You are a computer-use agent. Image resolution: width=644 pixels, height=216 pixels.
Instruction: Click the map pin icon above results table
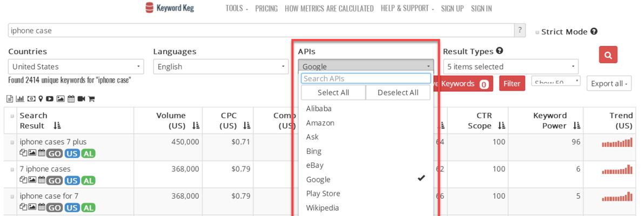coord(41,99)
